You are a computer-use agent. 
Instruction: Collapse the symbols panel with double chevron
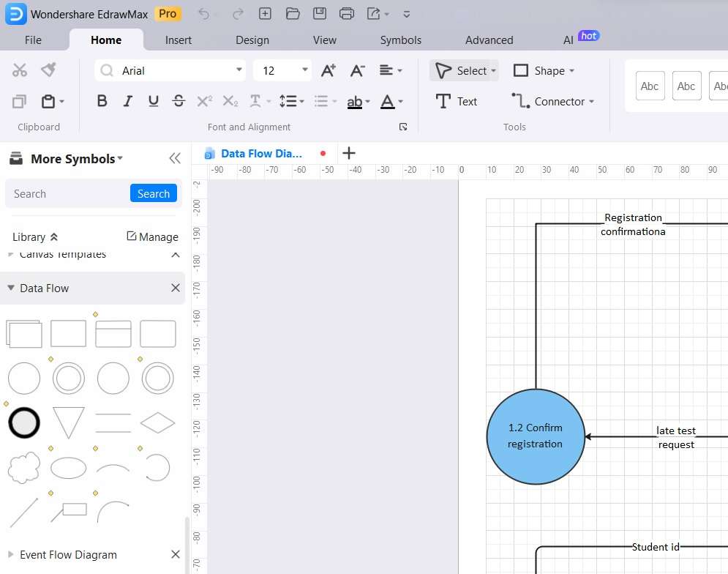click(175, 158)
